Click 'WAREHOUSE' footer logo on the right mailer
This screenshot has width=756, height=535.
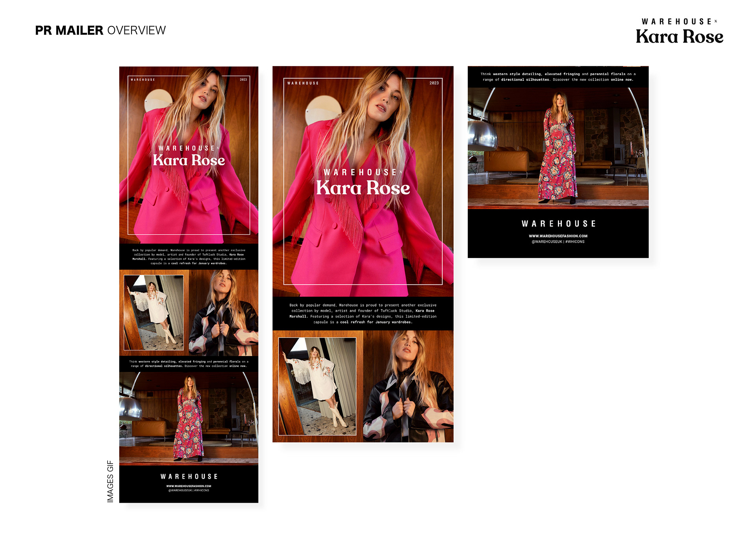[558, 224]
